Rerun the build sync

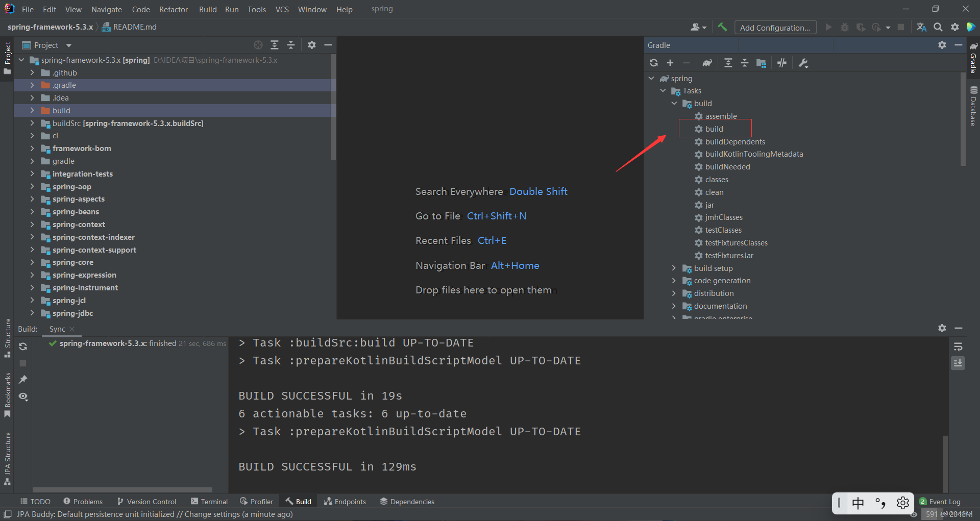pos(23,346)
